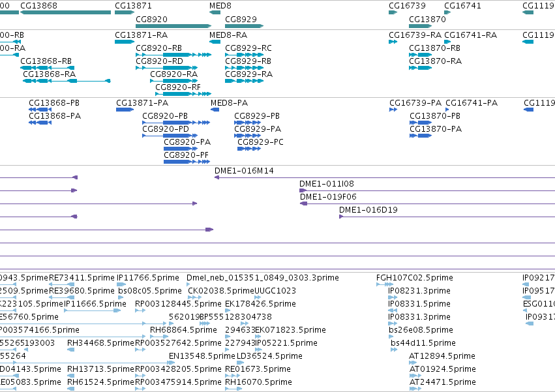Screen dimensions: 555x392
Task: Select EST AT24471.5prime
Action: point(415,389)
